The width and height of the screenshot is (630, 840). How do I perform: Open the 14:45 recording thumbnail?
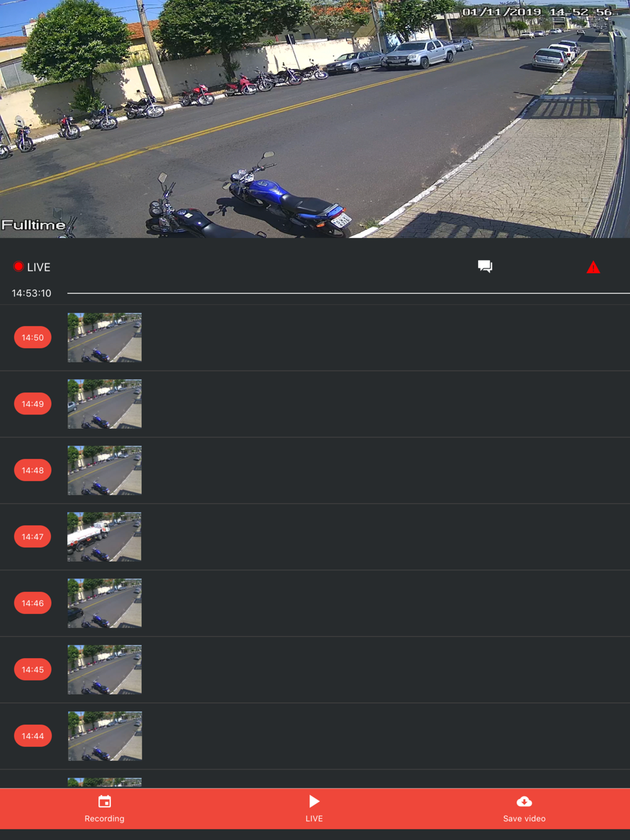click(105, 669)
